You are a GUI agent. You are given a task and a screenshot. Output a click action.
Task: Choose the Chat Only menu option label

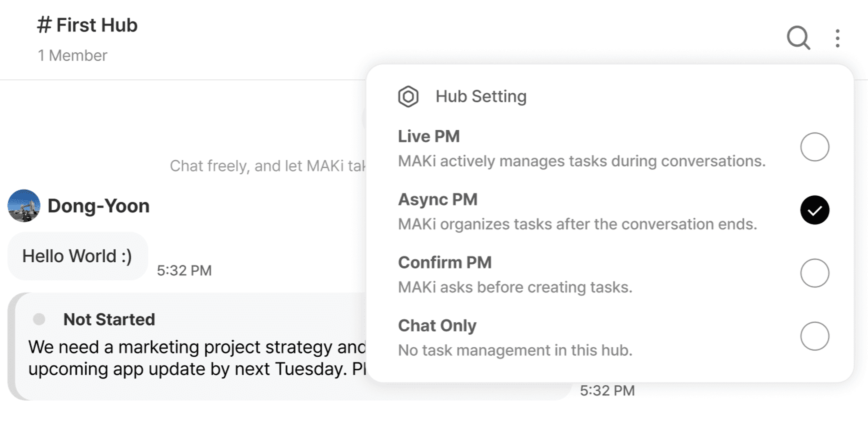tap(437, 326)
